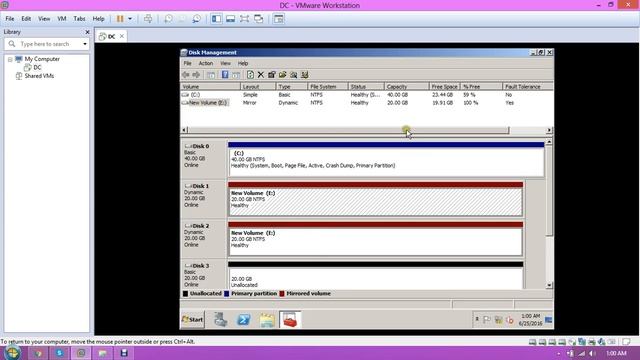This screenshot has width=640, height=360.
Task: Click volume list scroll right arrow
Action: [549, 130]
